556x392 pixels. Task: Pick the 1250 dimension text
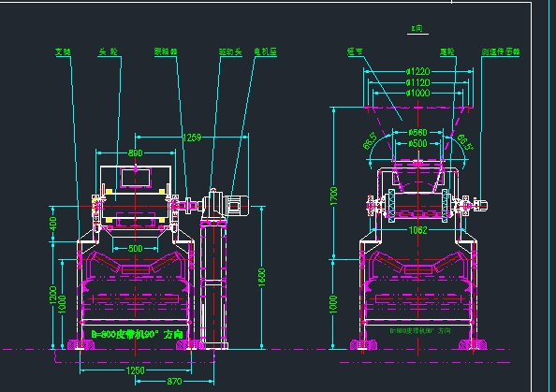tap(136, 370)
